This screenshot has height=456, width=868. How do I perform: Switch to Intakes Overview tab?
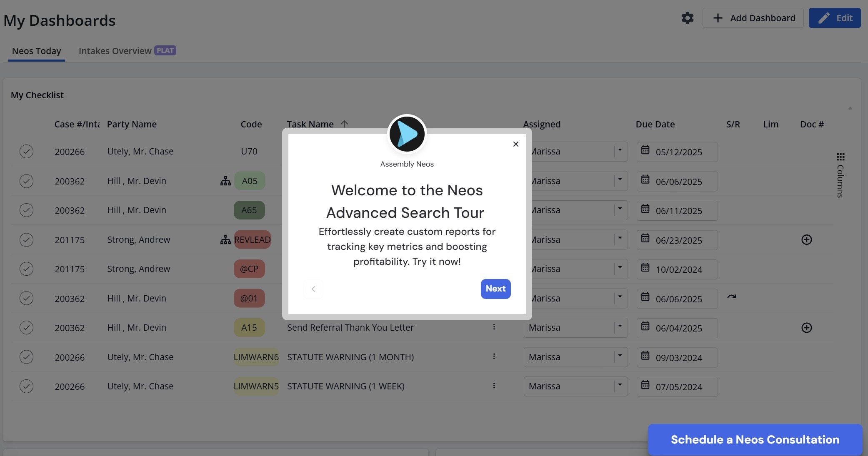pyautogui.click(x=115, y=51)
